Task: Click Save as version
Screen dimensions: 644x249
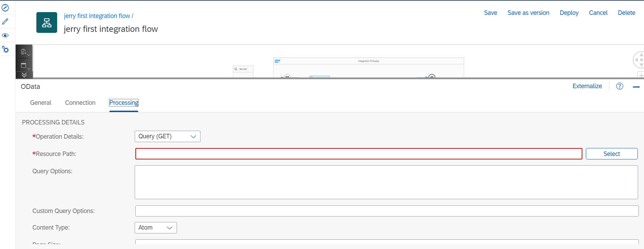Action: coord(528,13)
